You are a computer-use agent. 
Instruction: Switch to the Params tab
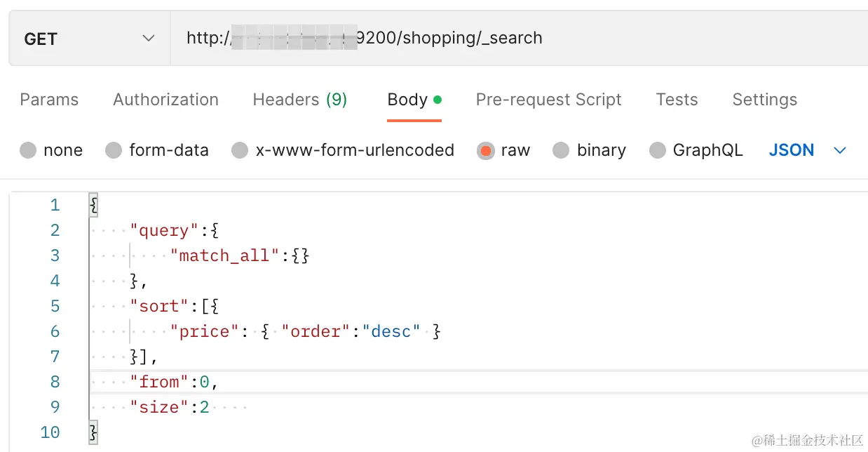pos(49,100)
